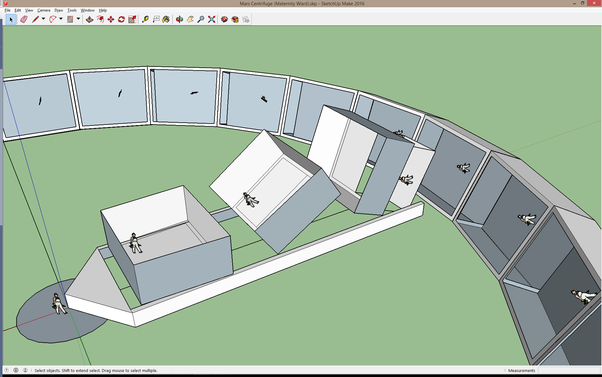Screen dimensions: 602x377
Task: Choose the Eraser tool
Action: point(24,19)
